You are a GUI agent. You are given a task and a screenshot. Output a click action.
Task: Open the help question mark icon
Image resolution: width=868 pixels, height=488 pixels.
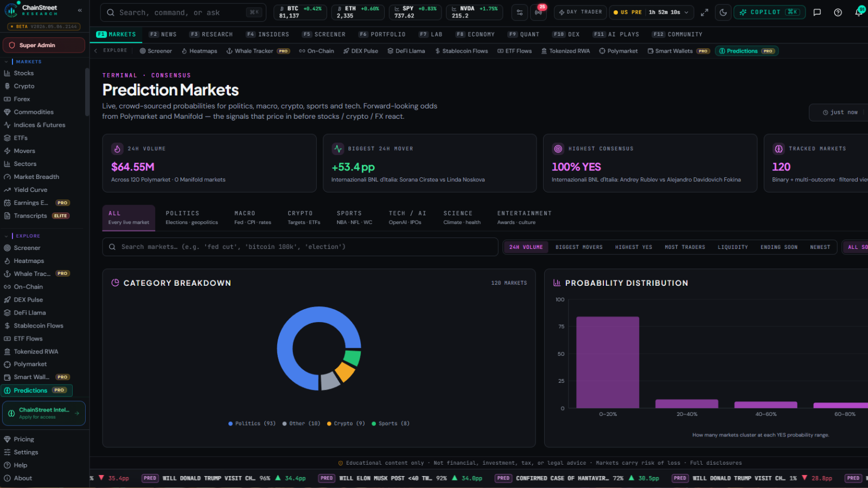coord(838,12)
